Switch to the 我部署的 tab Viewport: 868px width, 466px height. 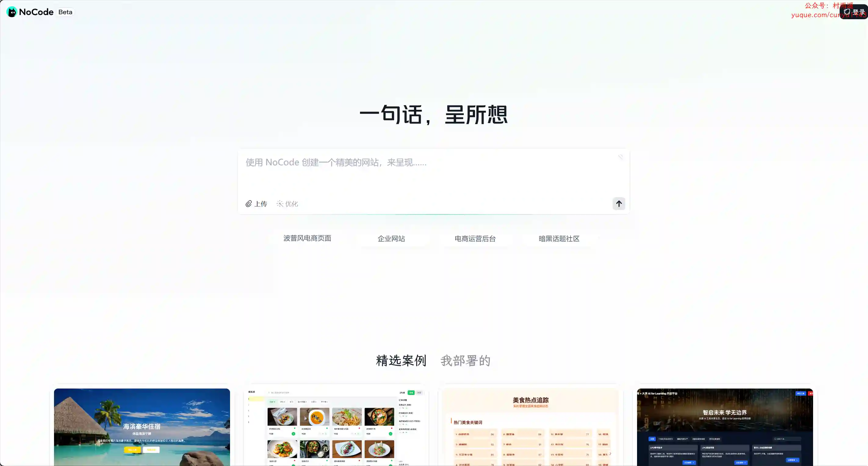[x=465, y=360]
